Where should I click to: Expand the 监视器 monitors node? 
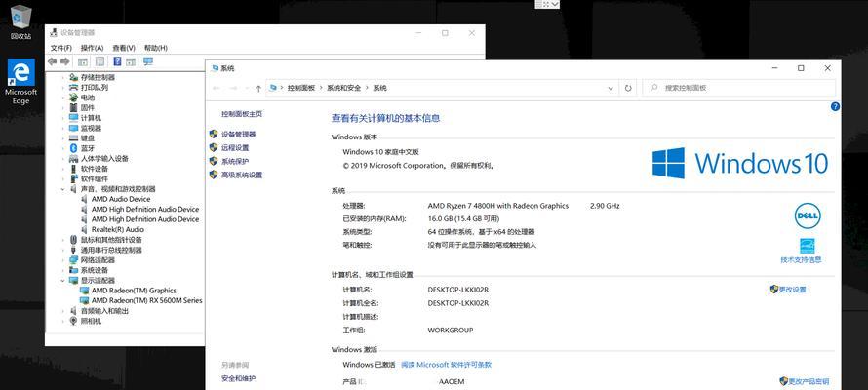point(62,129)
